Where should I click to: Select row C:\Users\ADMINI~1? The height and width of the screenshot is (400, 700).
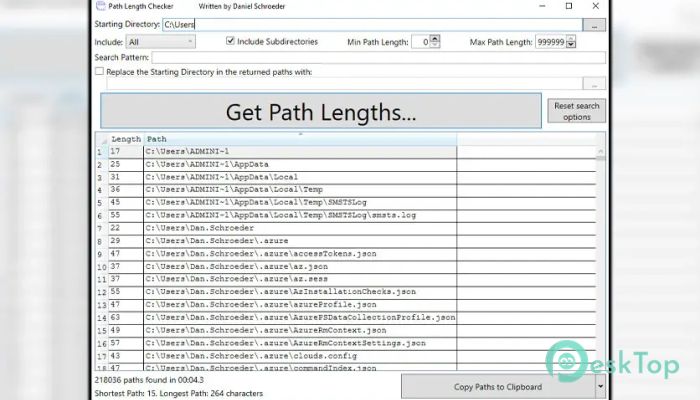300,152
